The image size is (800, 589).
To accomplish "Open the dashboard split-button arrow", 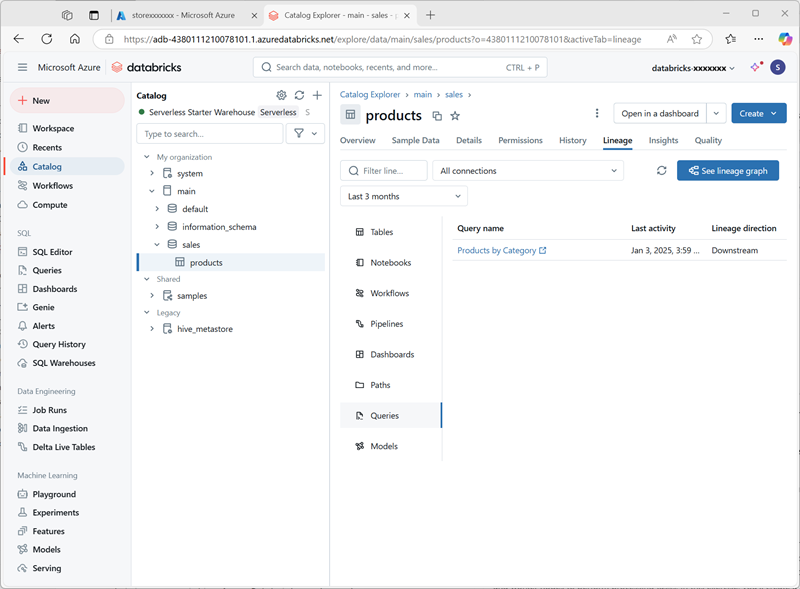I will (716, 113).
